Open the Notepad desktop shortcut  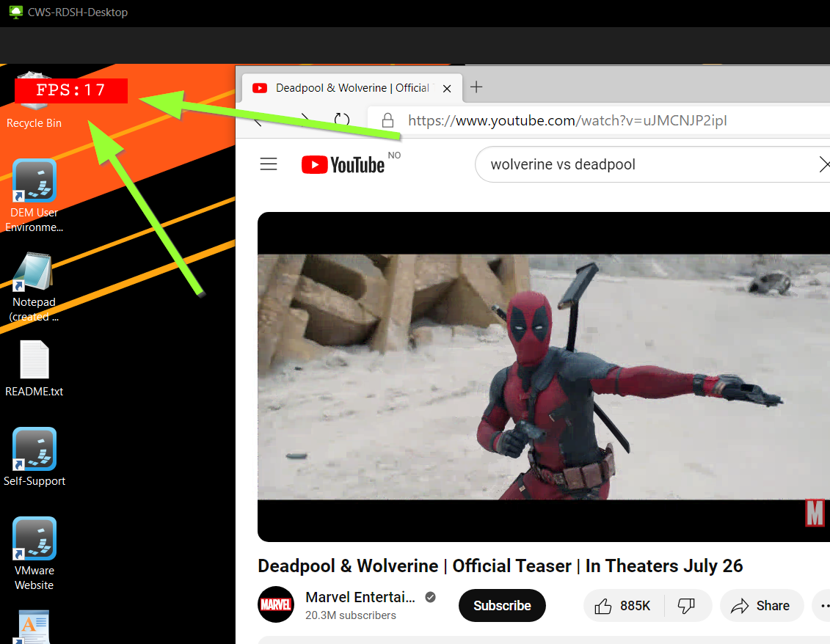tap(34, 273)
